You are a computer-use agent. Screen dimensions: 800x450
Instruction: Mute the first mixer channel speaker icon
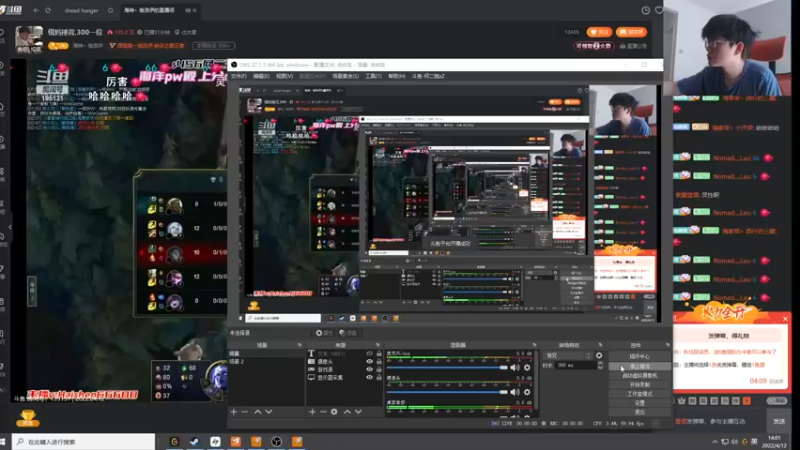pyautogui.click(x=515, y=367)
